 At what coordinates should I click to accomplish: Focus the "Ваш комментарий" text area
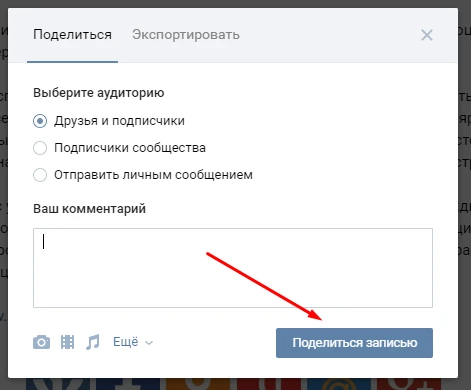233,268
